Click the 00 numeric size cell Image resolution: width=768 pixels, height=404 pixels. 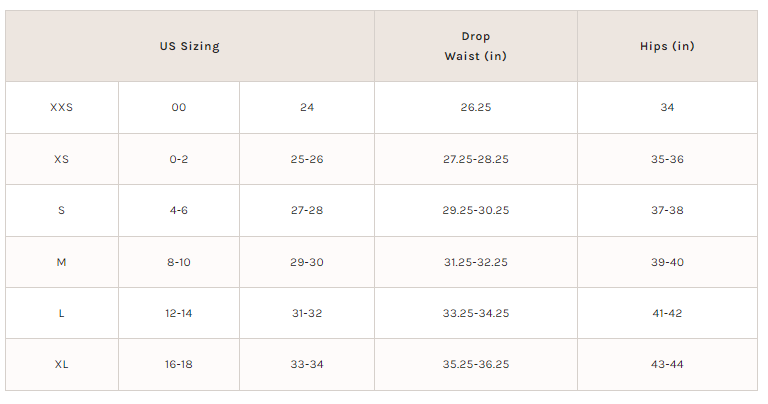179,107
